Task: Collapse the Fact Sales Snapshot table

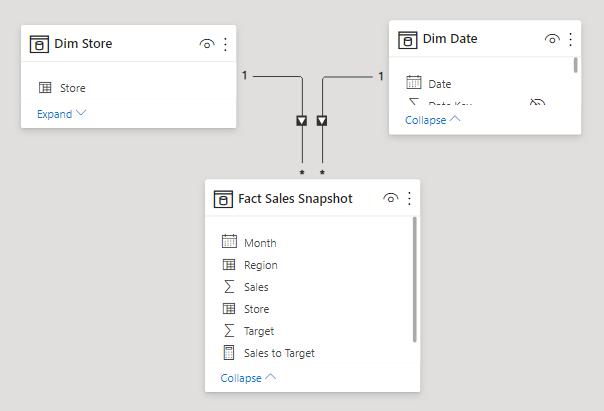Action: pos(248,378)
